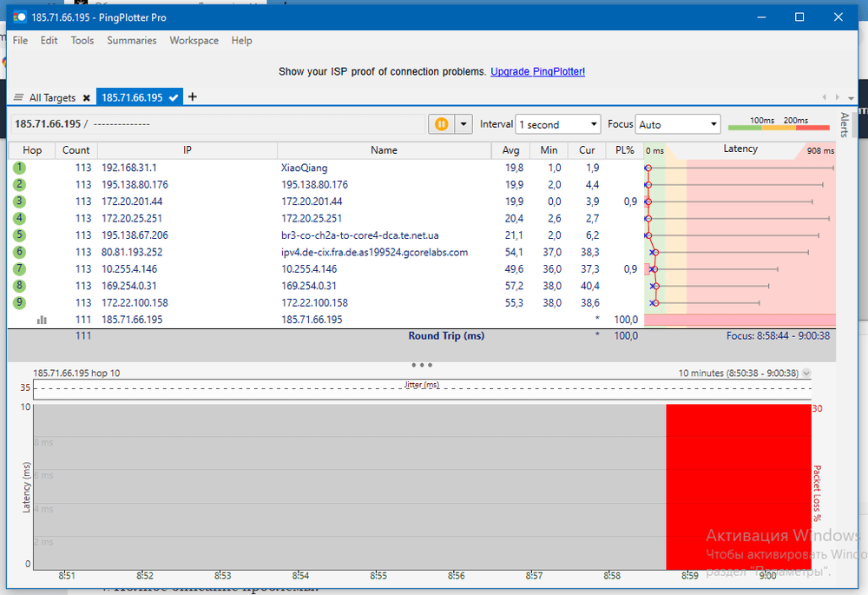This screenshot has width=868, height=595.
Task: Click the Upgrade PingPlotter! link
Action: (x=537, y=71)
